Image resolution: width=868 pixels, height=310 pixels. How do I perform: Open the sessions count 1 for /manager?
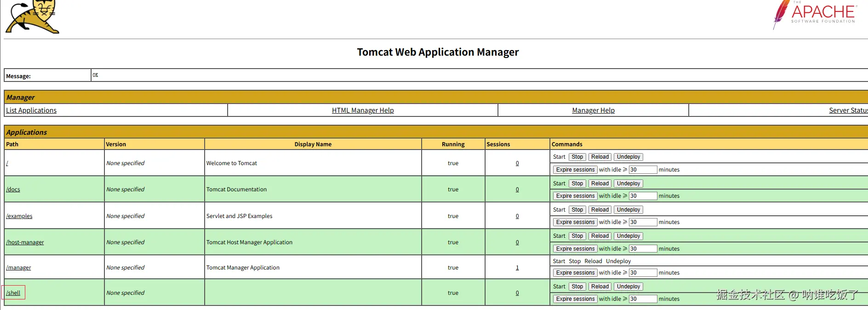point(517,268)
